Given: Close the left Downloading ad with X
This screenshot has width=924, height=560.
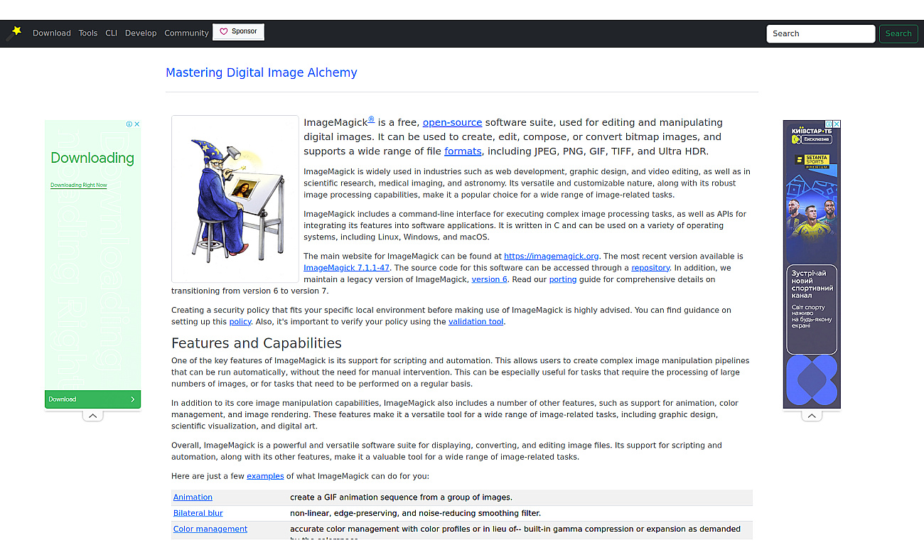Looking at the screenshot, I should [137, 124].
